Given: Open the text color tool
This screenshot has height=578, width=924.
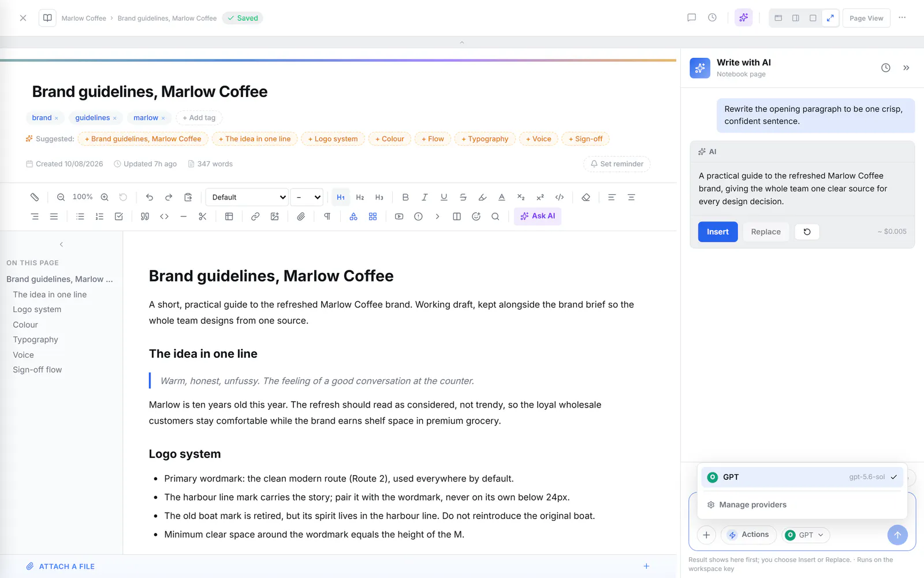Looking at the screenshot, I should [502, 197].
